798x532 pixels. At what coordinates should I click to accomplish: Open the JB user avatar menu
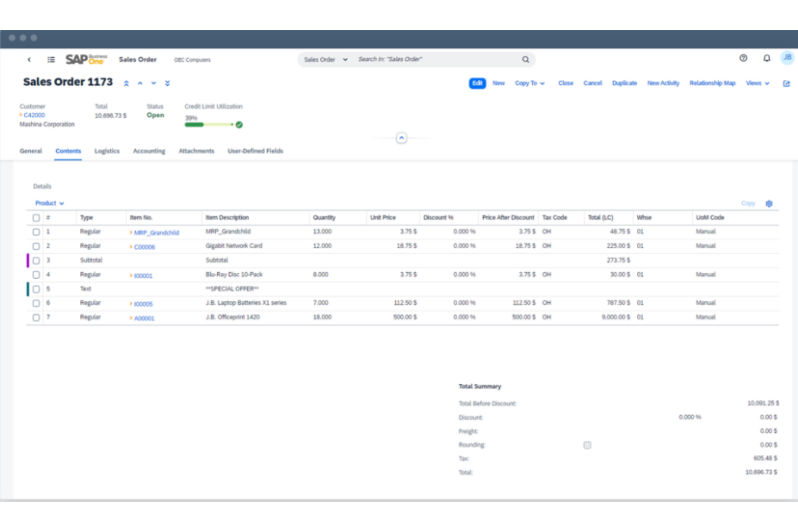(786, 58)
